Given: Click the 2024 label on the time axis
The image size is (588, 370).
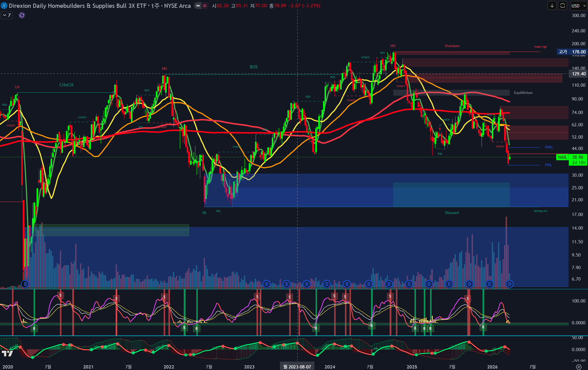Looking at the screenshot, I should click(x=330, y=367).
